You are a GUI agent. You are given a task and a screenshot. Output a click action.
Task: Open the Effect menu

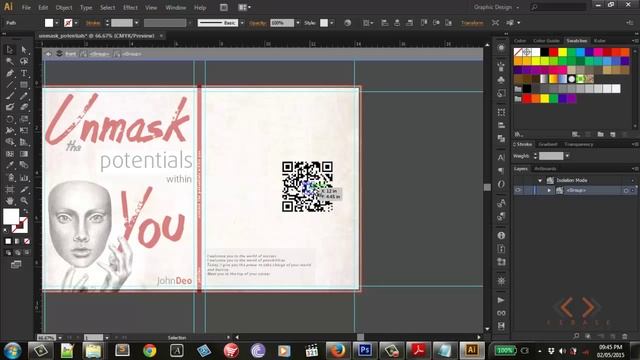130,7
